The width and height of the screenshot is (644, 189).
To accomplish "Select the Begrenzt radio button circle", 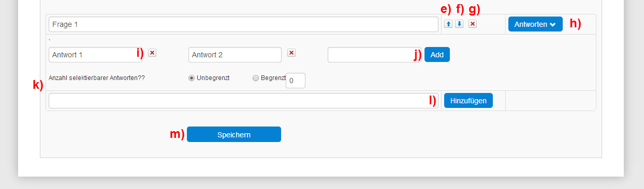I will point(255,78).
